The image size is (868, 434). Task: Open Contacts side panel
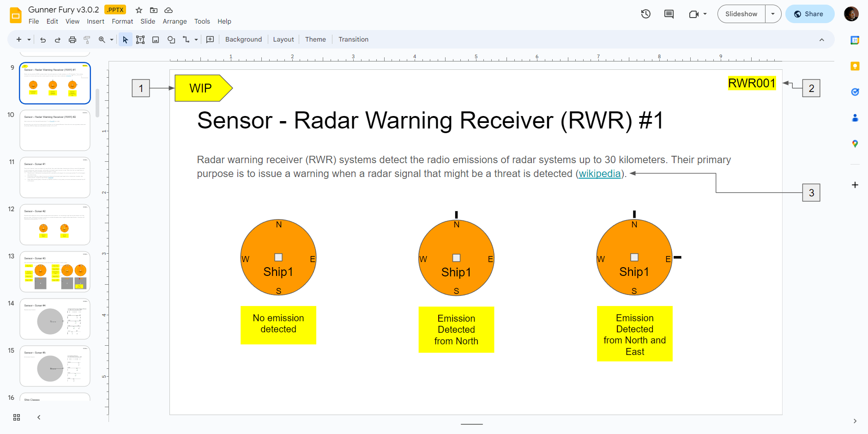coord(855,118)
